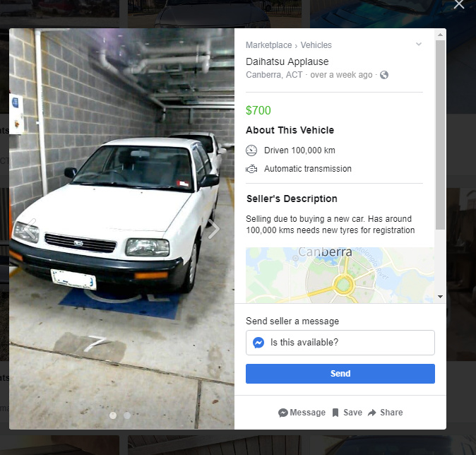Open the Vehicles category breadcrumb

coord(316,45)
